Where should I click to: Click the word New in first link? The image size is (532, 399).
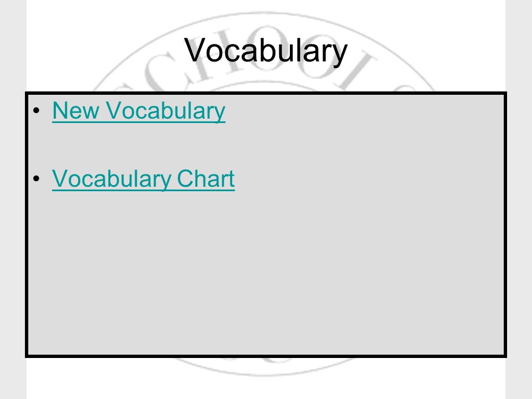[x=76, y=111]
